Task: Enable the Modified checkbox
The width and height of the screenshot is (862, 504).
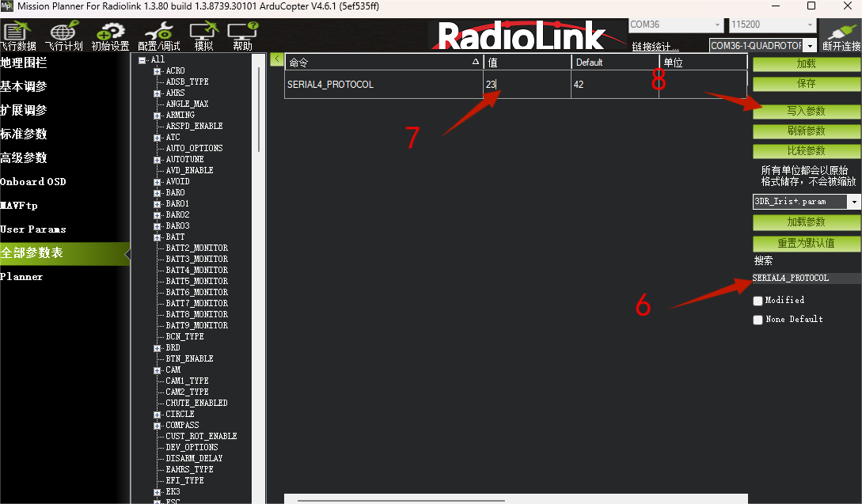Action: [x=758, y=301]
